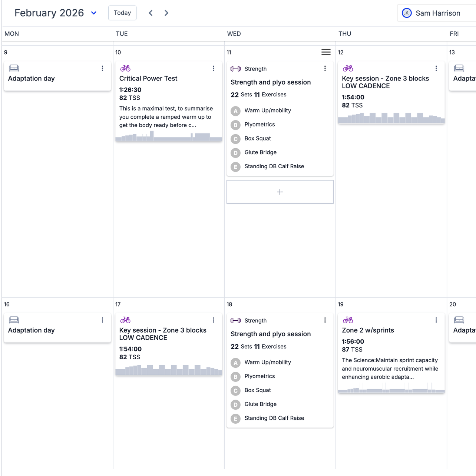The height and width of the screenshot is (476, 476).
Task: Click the next month arrow
Action: pos(166,13)
